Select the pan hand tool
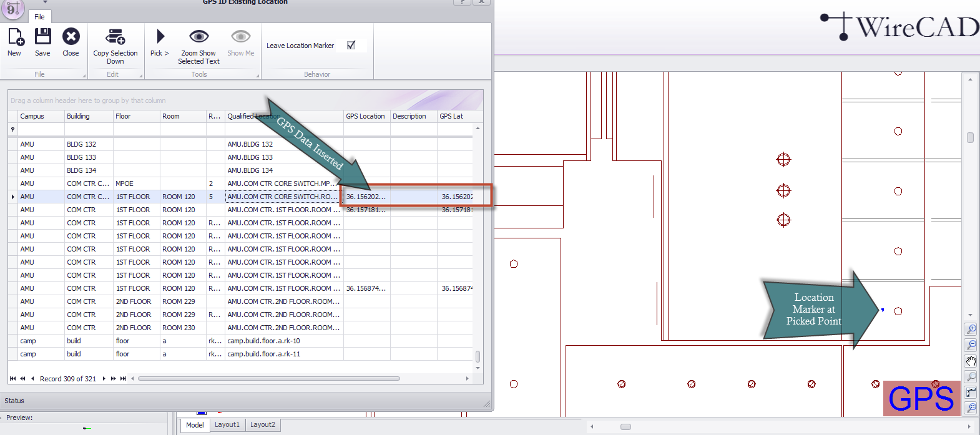Screen dimensions: 980x435 (x=971, y=361)
